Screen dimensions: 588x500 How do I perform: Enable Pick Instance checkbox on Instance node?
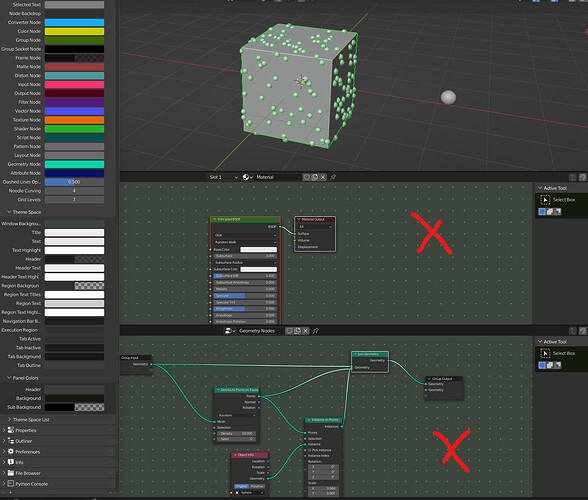tap(310, 450)
